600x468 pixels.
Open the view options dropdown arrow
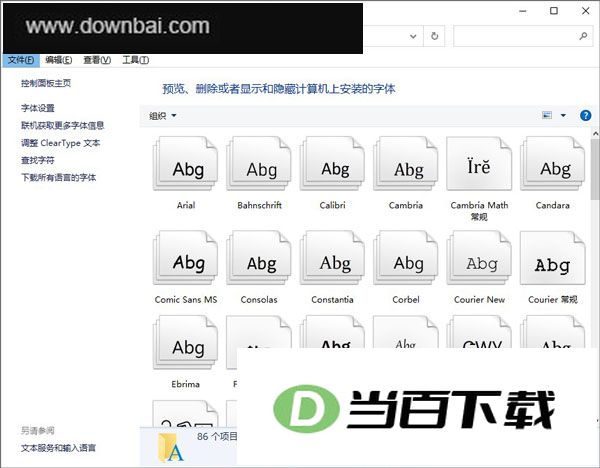[x=563, y=115]
